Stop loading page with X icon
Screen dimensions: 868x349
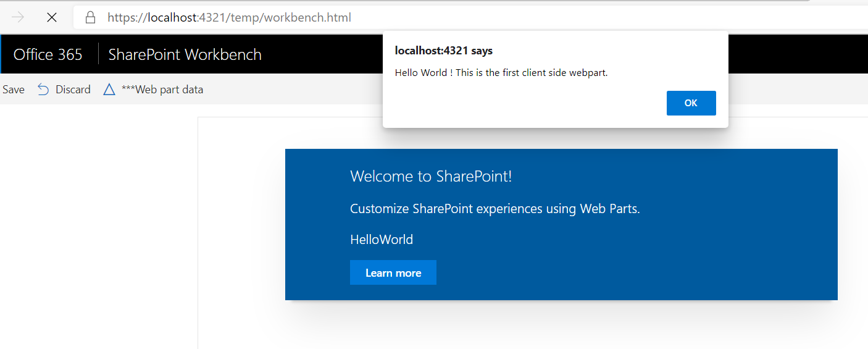coord(52,17)
